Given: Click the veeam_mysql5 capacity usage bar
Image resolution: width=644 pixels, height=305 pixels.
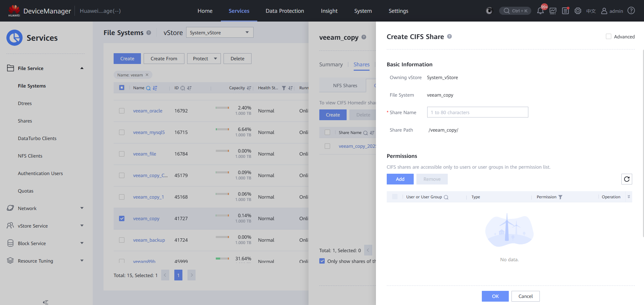Looking at the screenshot, I should tap(222, 129).
